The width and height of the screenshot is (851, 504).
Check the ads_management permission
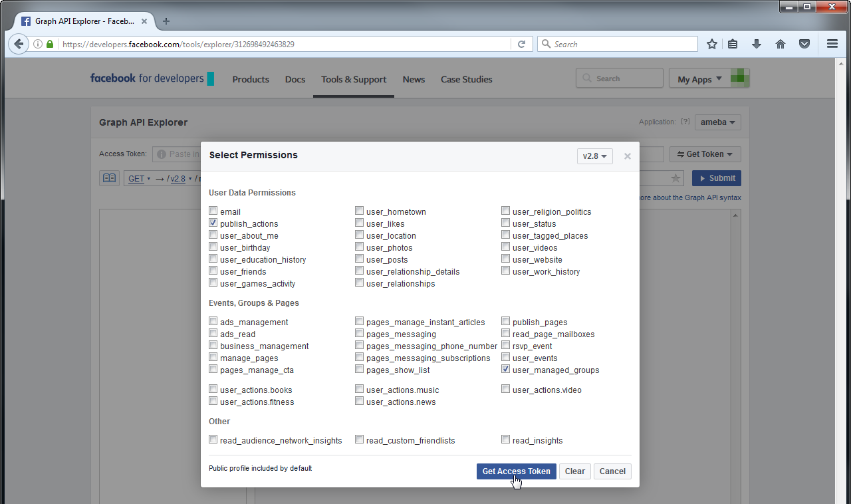point(213,322)
